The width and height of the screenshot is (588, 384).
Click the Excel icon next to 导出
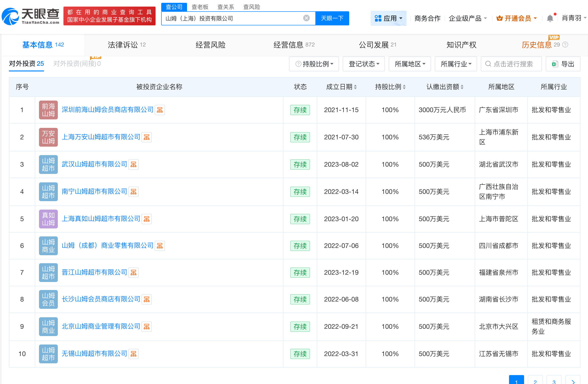point(555,64)
